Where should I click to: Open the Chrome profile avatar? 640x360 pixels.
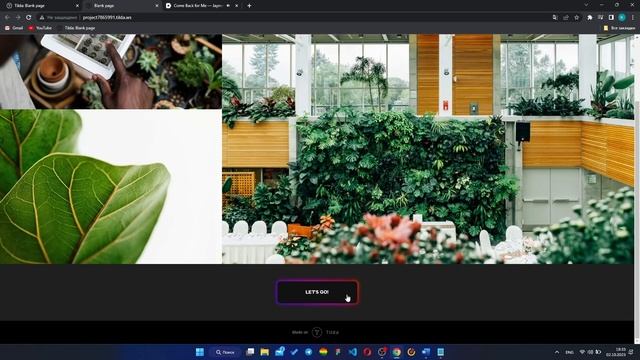[x=622, y=18]
